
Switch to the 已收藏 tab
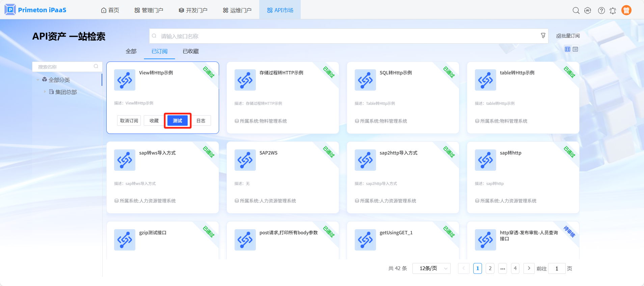[x=190, y=51]
